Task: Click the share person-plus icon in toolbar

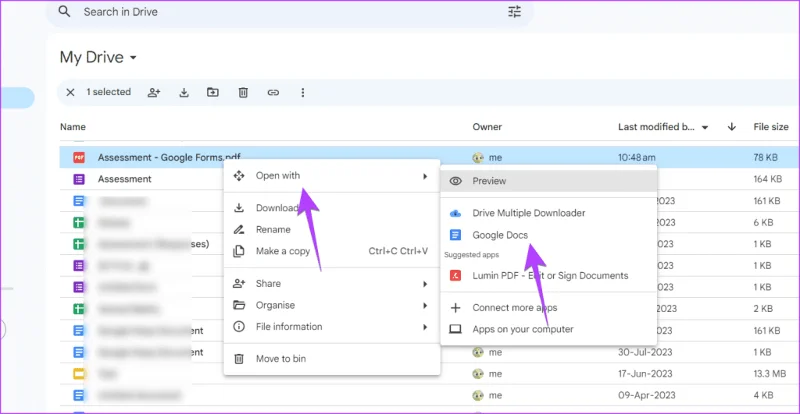Action: pos(154,92)
